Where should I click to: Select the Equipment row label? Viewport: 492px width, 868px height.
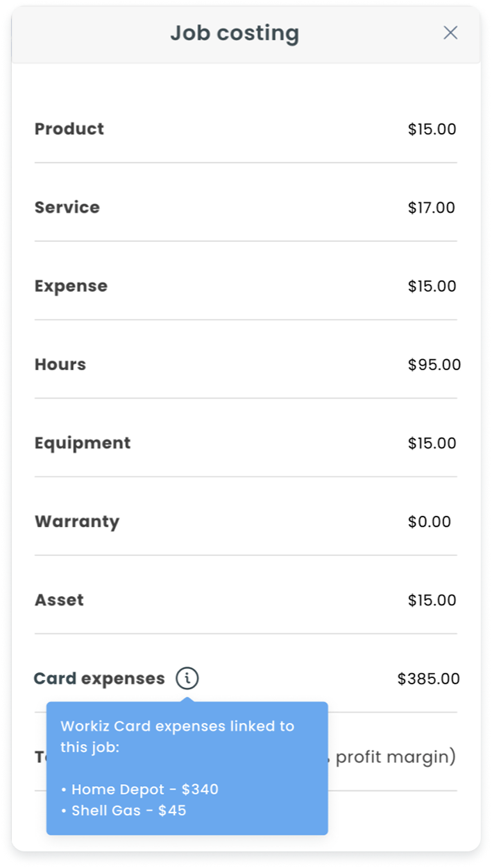83,443
